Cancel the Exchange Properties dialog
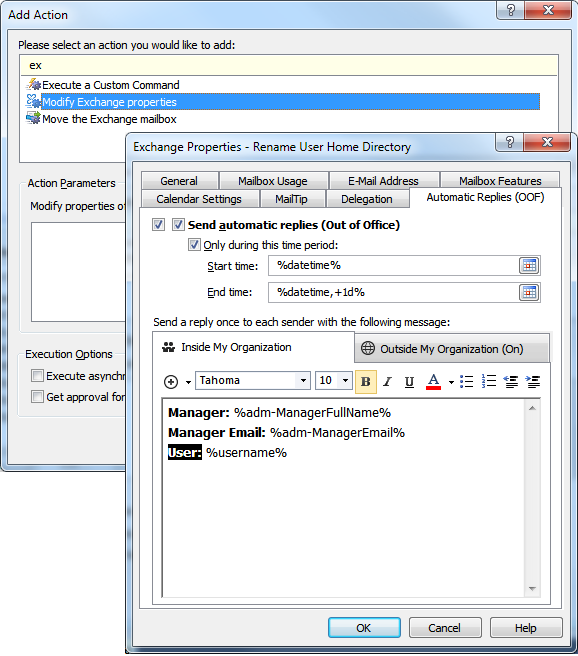 click(x=445, y=628)
